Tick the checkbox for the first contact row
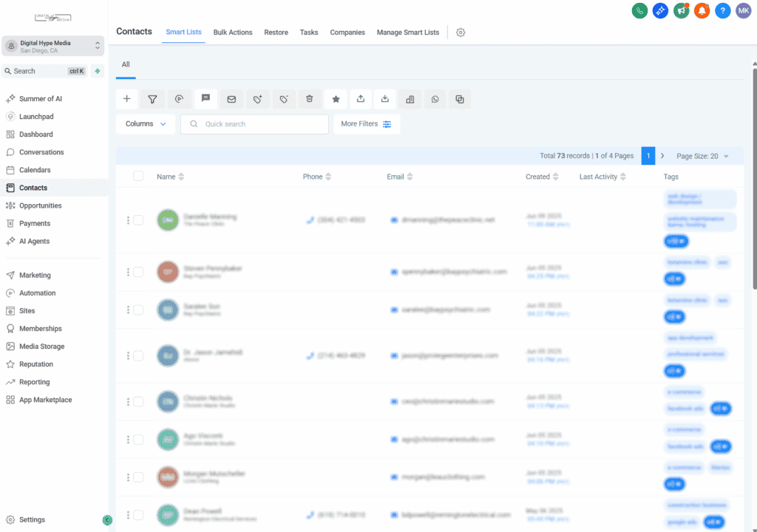The height and width of the screenshot is (532, 757). (138, 220)
